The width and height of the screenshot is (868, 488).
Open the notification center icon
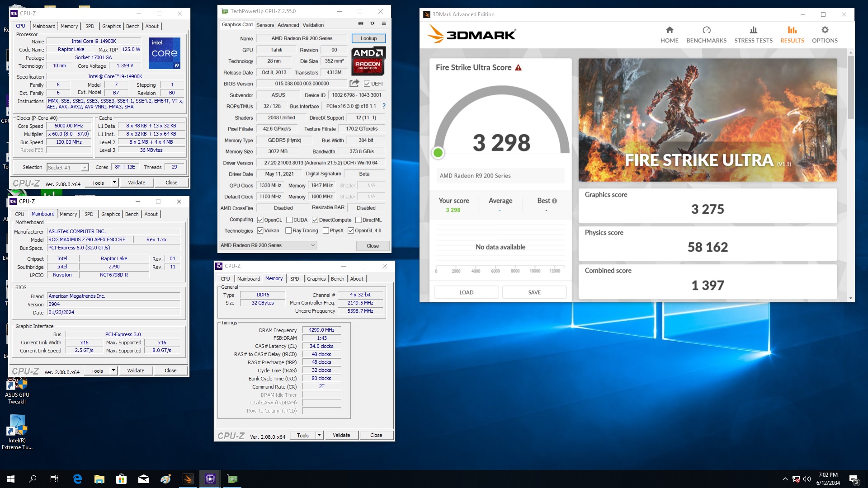coord(854,479)
